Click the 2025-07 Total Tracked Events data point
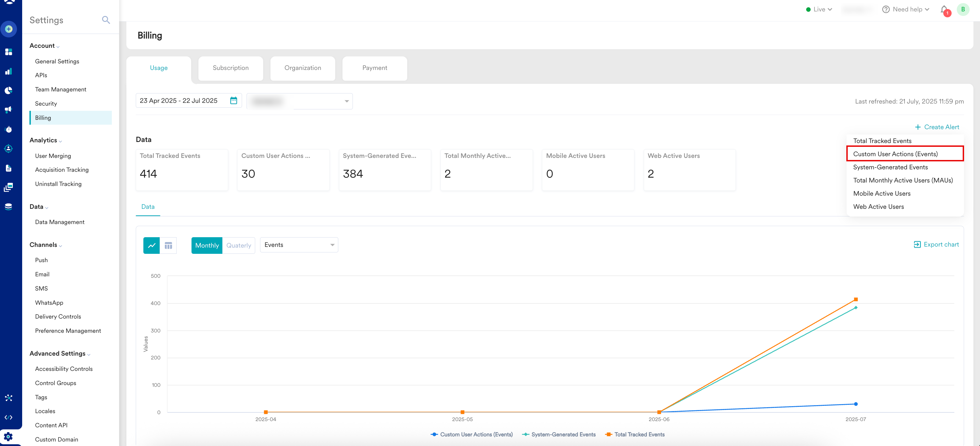 pyautogui.click(x=856, y=300)
